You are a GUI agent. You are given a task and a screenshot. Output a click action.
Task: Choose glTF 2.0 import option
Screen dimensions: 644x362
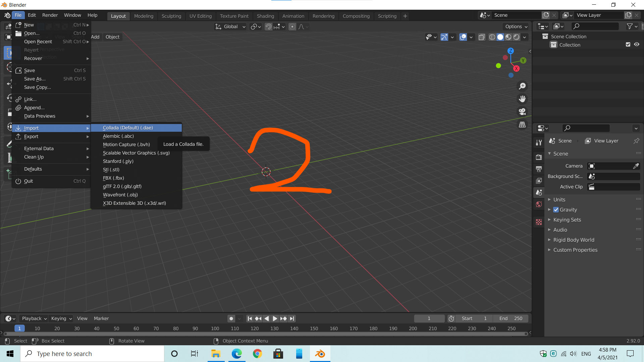pos(136,186)
